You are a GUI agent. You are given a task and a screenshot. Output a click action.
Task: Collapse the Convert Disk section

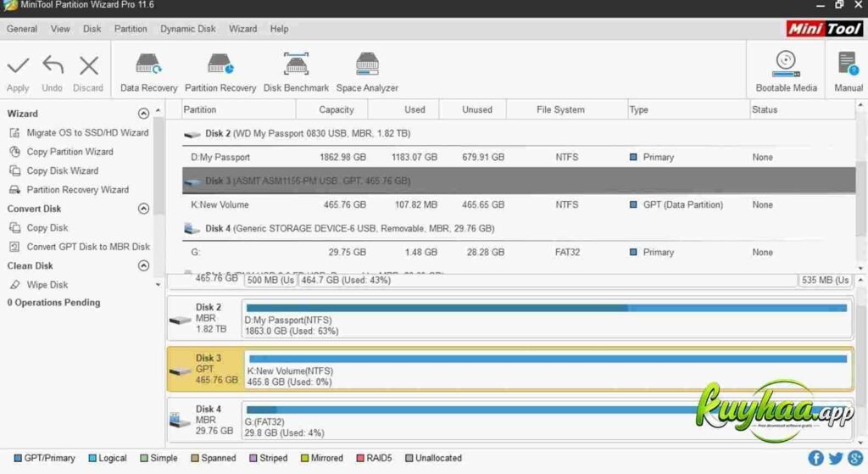coord(143,209)
